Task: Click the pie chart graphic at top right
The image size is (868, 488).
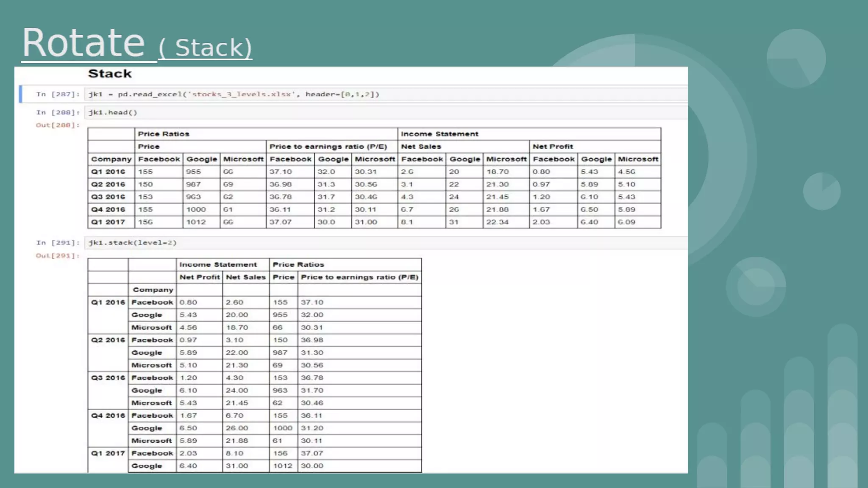Action: click(x=796, y=58)
